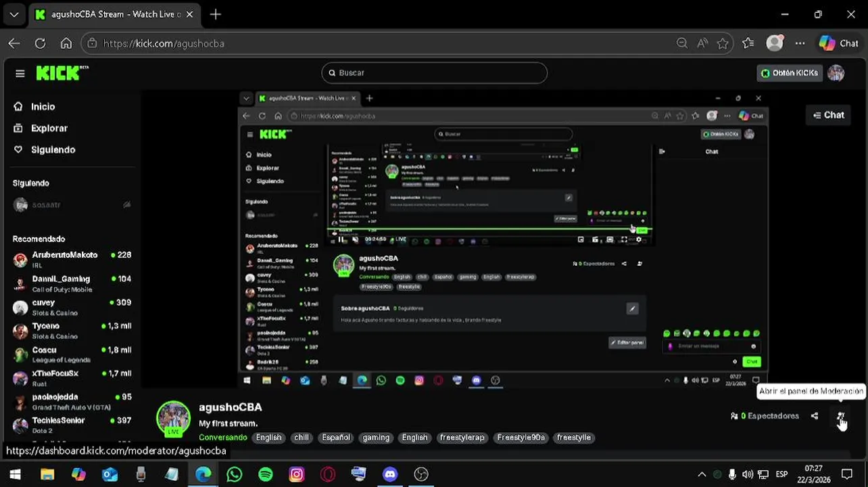Show hidden system tray icons
The height and width of the screenshot is (487, 868).
tap(702, 474)
